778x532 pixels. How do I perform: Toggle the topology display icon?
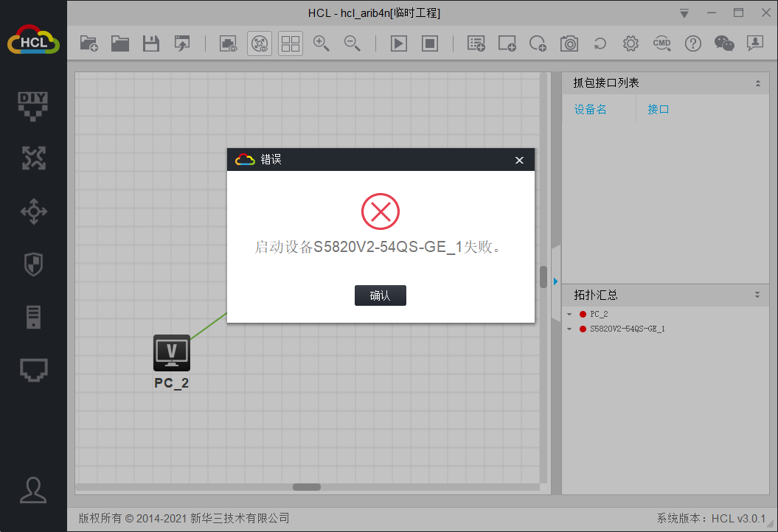click(260, 43)
